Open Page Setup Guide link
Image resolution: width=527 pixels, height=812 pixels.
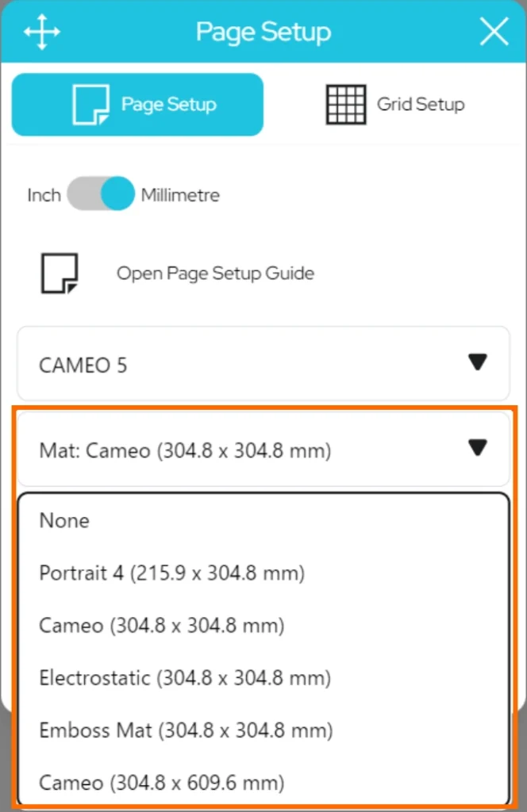click(x=215, y=274)
